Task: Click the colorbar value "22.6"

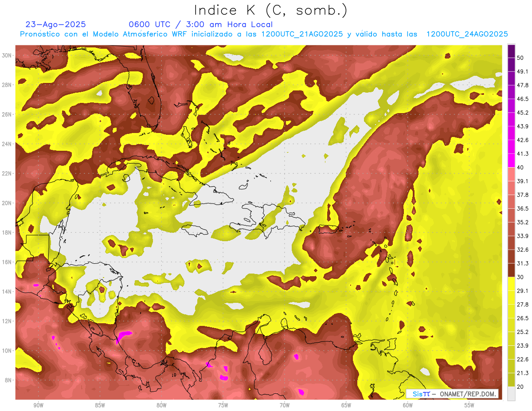Action: pyautogui.click(x=523, y=360)
